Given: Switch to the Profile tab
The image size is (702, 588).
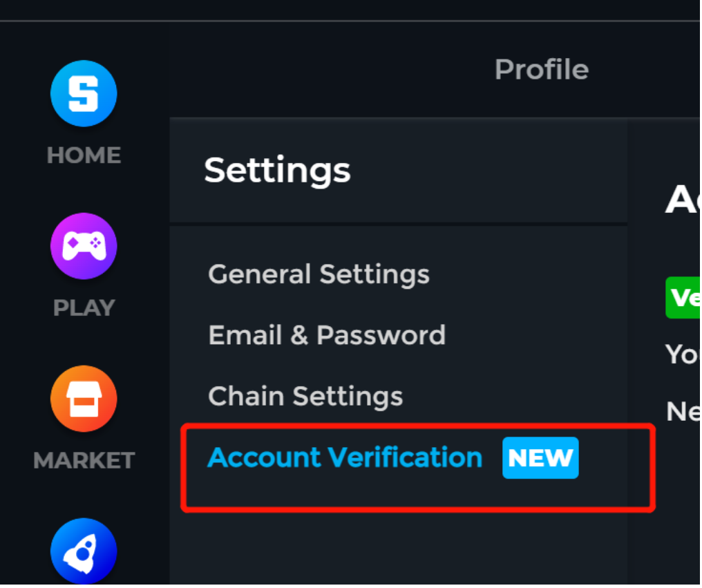Looking at the screenshot, I should (541, 69).
